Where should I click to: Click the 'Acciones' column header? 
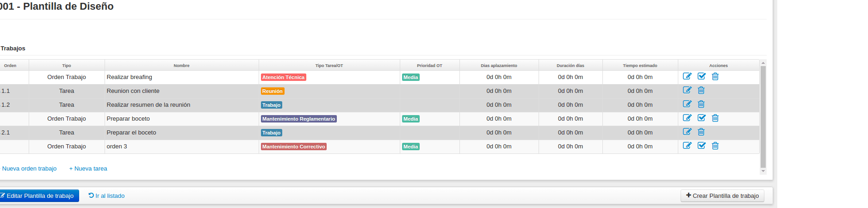click(x=718, y=66)
